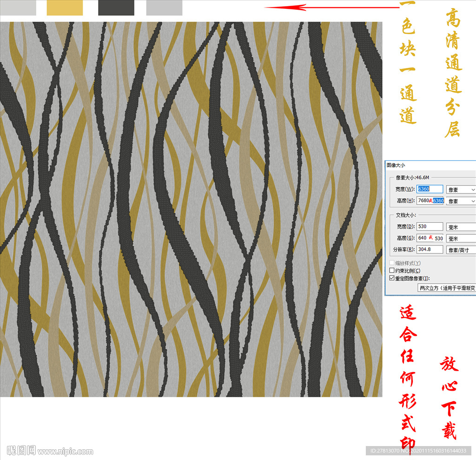
Task: Click the 分辨率(R): label
Action: click(x=404, y=249)
